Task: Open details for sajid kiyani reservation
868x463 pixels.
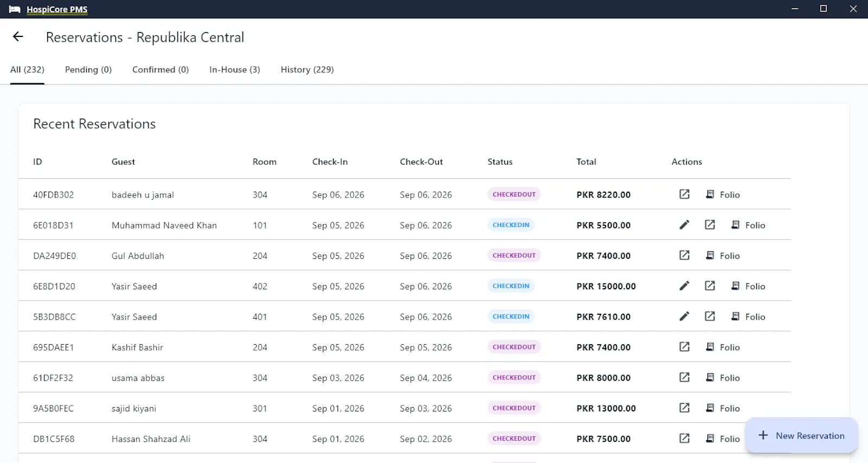Action: coord(685,408)
